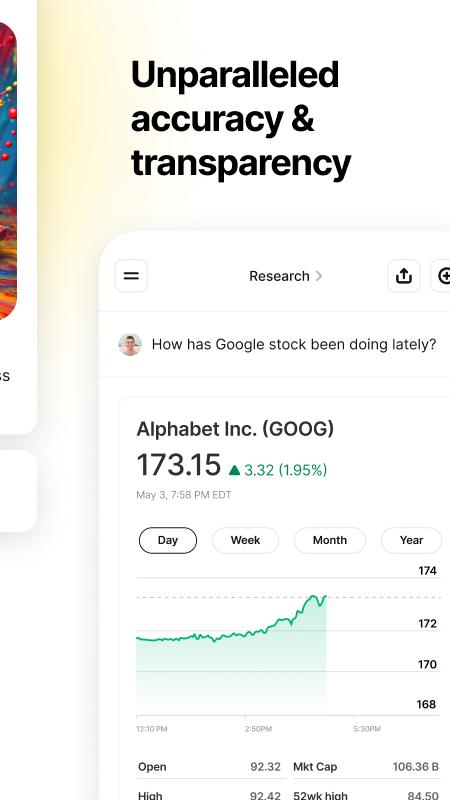Click the plus new thread icon
This screenshot has width=450, height=800.
pos(442,276)
